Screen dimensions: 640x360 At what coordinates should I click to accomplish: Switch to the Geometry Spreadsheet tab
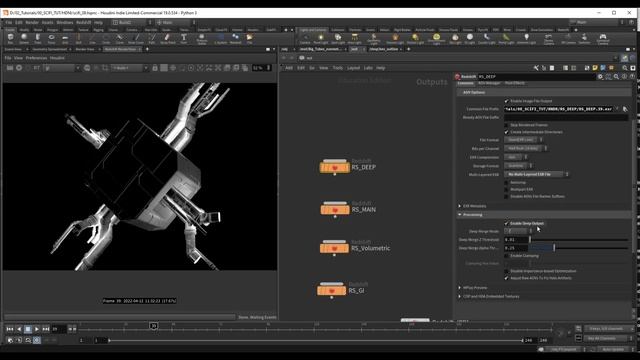tap(49, 49)
